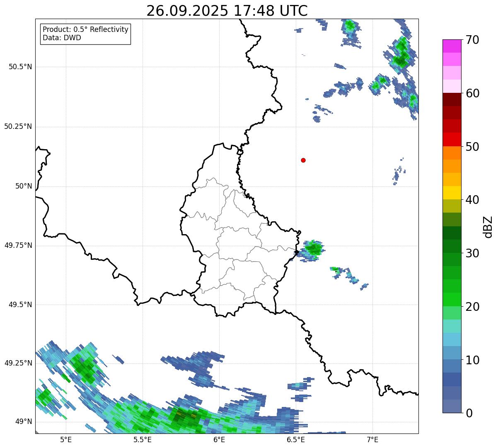Click the 49.25°N latitude label

18,363
